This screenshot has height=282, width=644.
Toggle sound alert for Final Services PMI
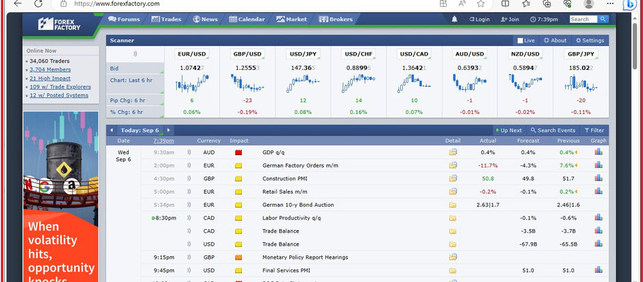point(189,270)
